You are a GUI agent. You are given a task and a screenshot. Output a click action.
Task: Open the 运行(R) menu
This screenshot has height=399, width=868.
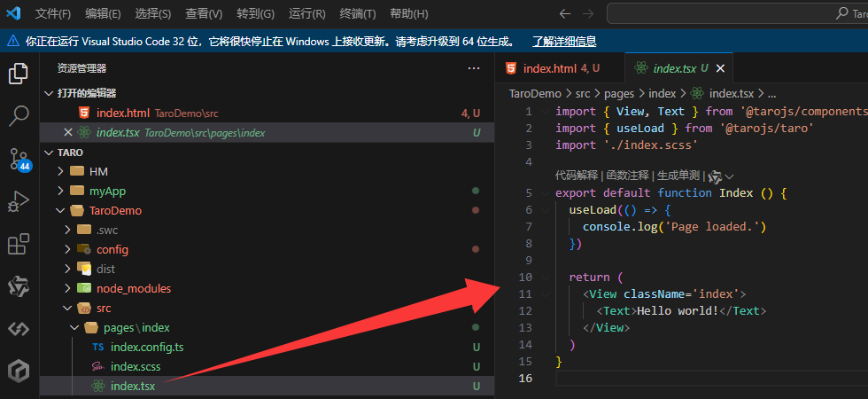tap(307, 14)
